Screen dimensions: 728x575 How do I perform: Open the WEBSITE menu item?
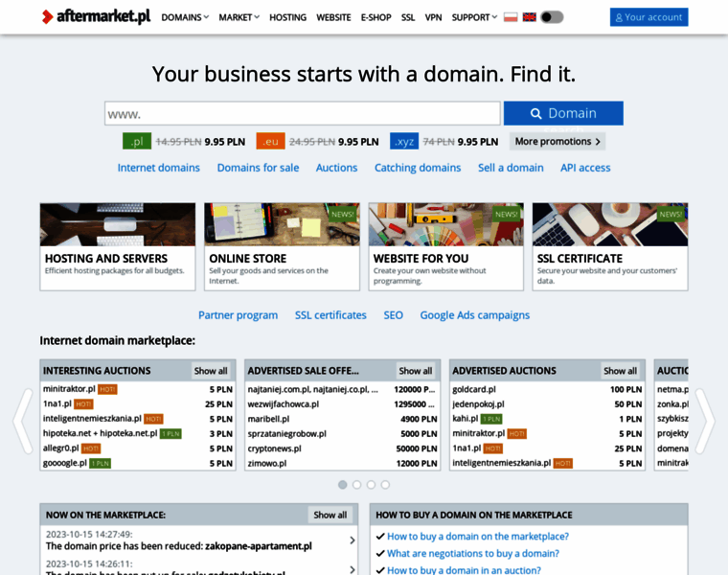[333, 17]
